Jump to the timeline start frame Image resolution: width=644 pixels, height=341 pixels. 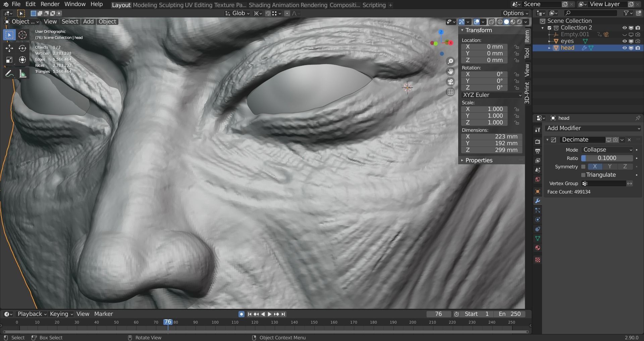point(250,314)
